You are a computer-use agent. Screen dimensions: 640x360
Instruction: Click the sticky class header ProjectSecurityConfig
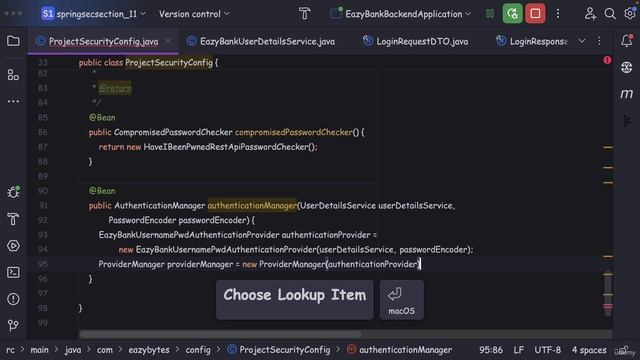coord(169,62)
